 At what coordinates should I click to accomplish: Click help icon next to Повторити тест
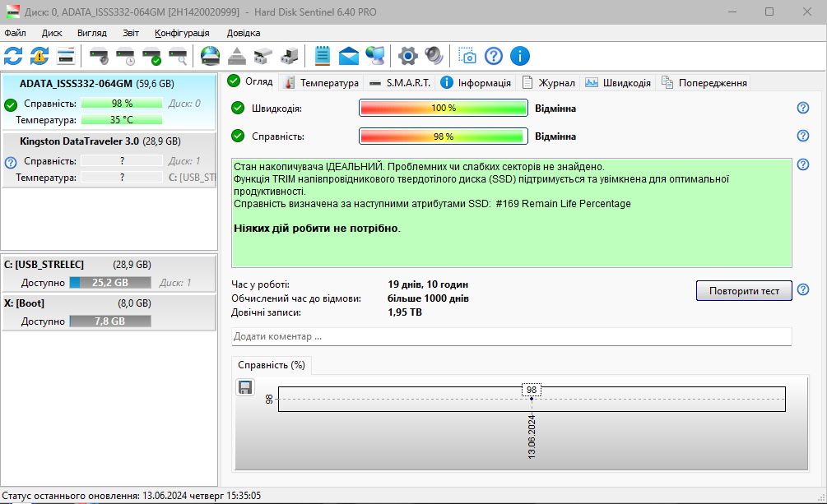(803, 289)
